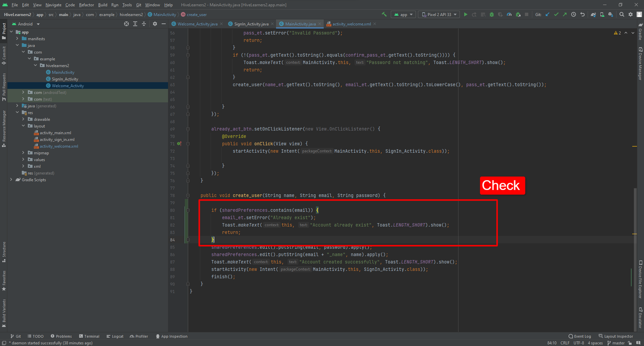Click the warnings indicator showing 2
This screenshot has height=346, width=644.
(x=617, y=33)
